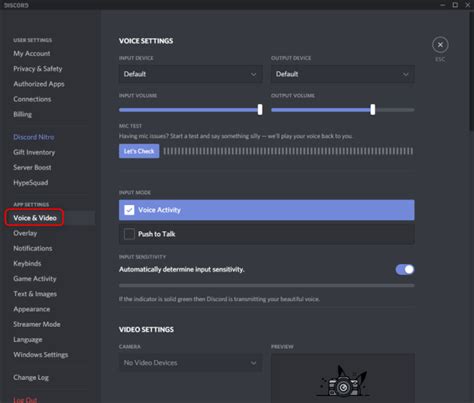The image size is (474, 403).
Task: Click the Output Volume slider handle
Action: point(373,109)
